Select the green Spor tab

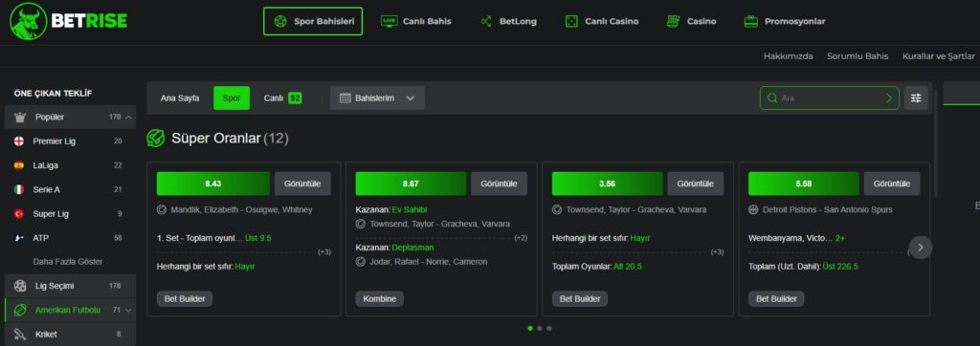pos(232,98)
